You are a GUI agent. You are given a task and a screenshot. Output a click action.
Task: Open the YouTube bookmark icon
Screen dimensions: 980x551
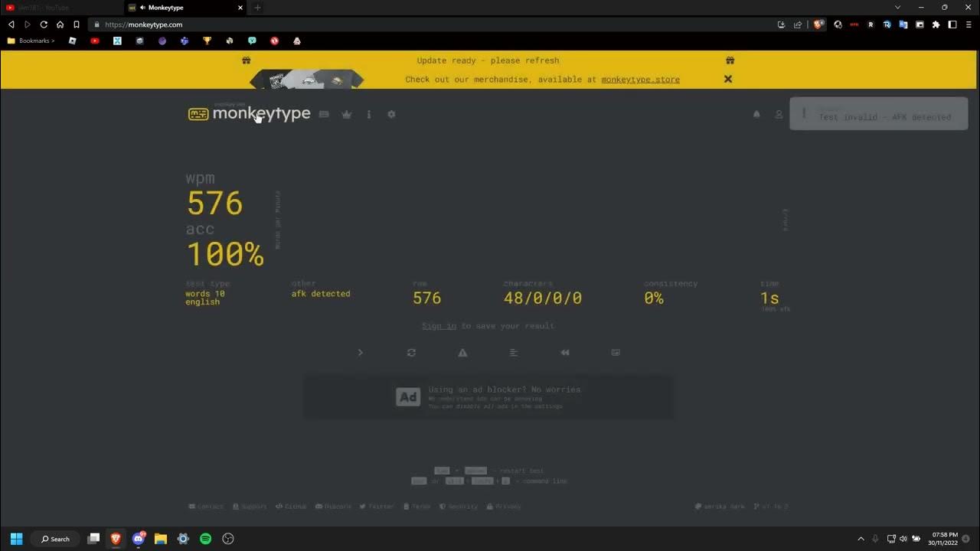[x=95, y=41]
